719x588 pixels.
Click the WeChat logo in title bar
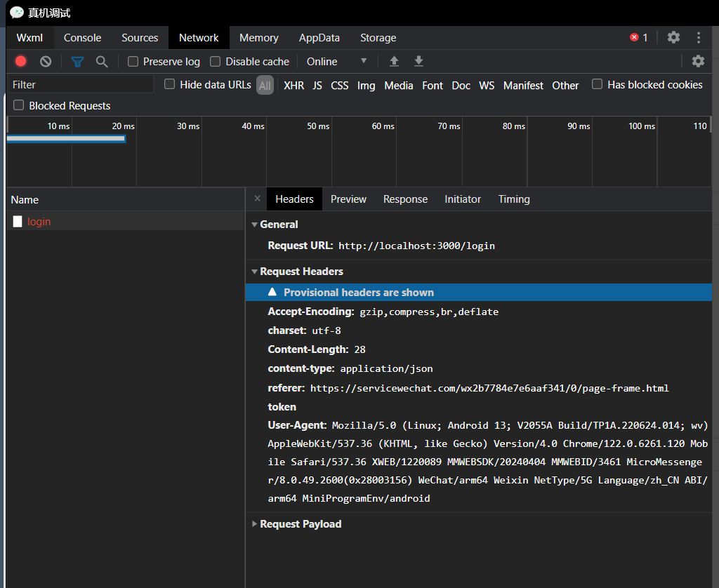click(x=17, y=13)
